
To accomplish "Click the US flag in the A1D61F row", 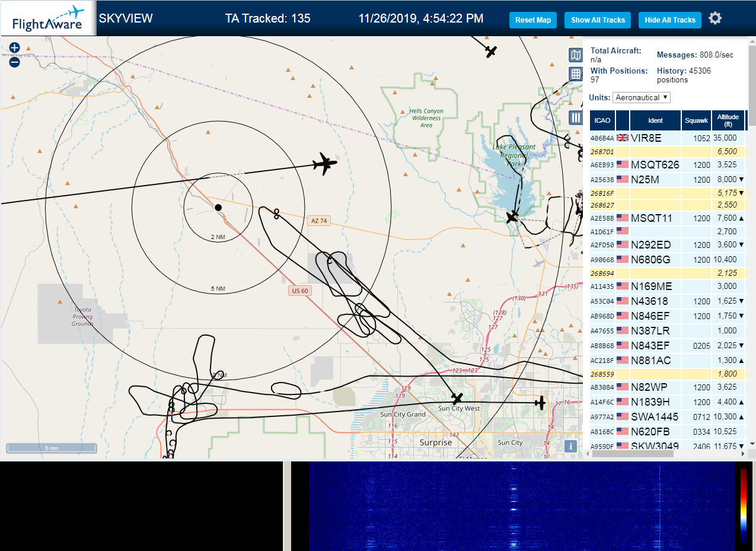I will click(623, 231).
